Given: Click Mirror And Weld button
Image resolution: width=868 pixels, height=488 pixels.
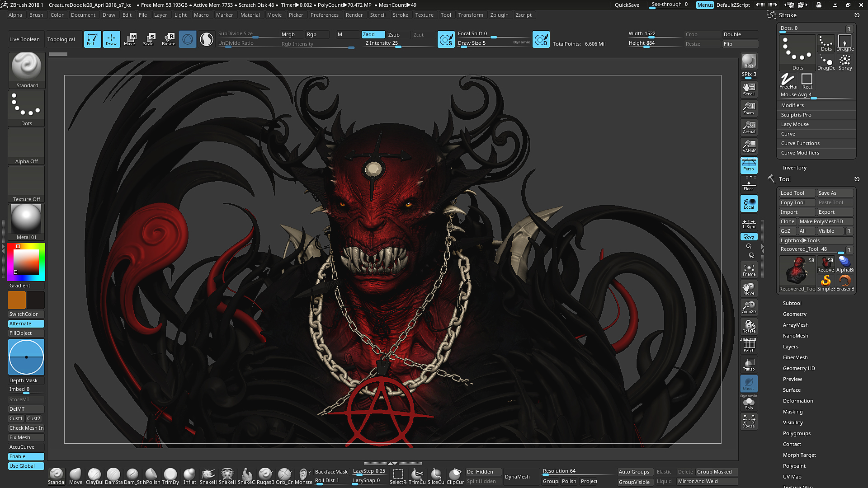Looking at the screenshot, I should [x=707, y=482].
